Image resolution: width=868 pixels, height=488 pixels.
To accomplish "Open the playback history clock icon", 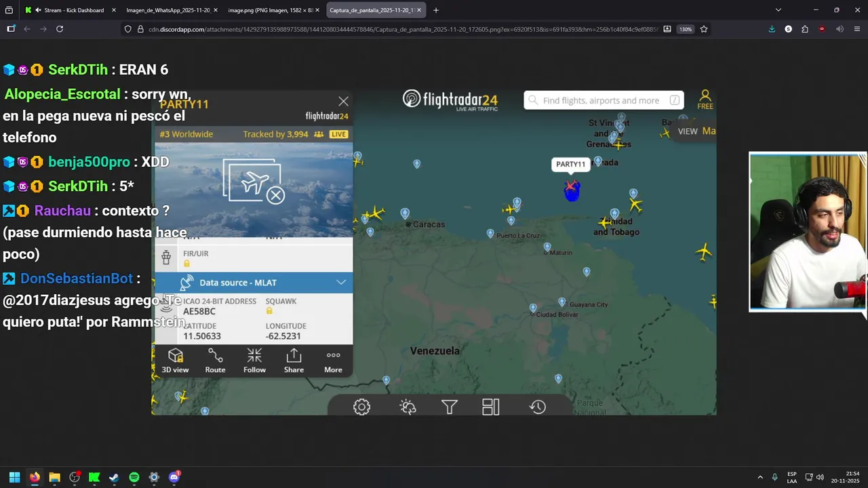I will coord(538,407).
